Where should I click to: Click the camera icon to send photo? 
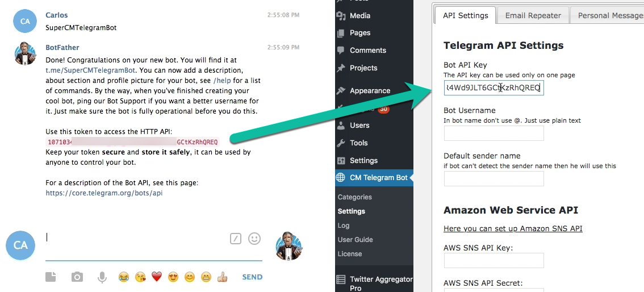pos(77,277)
